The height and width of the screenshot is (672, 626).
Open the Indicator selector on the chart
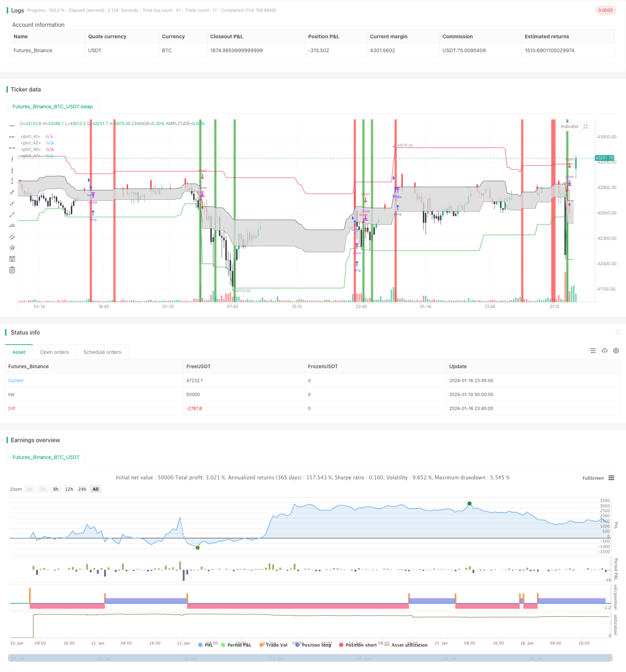(570, 127)
